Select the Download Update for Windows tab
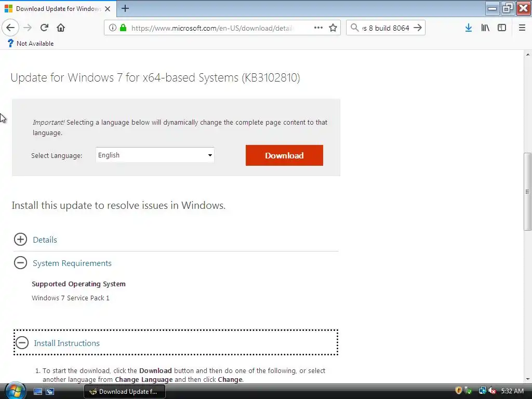Screen dimensions: 532x399 58,9
